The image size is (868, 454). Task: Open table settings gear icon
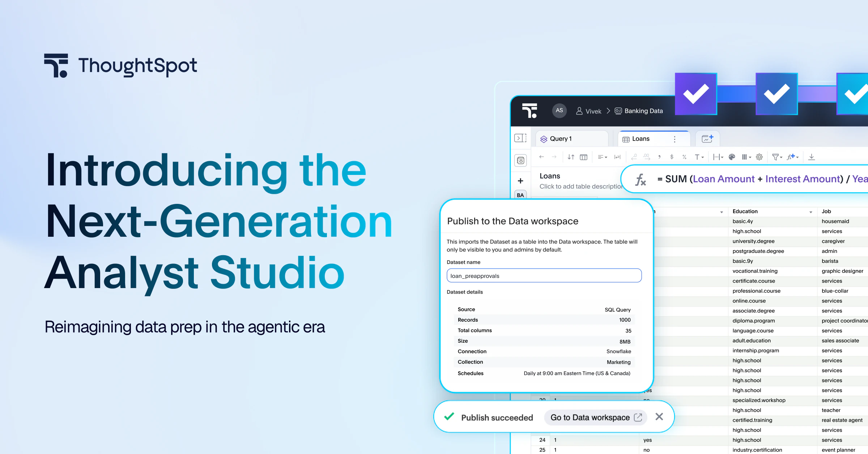pos(759,157)
